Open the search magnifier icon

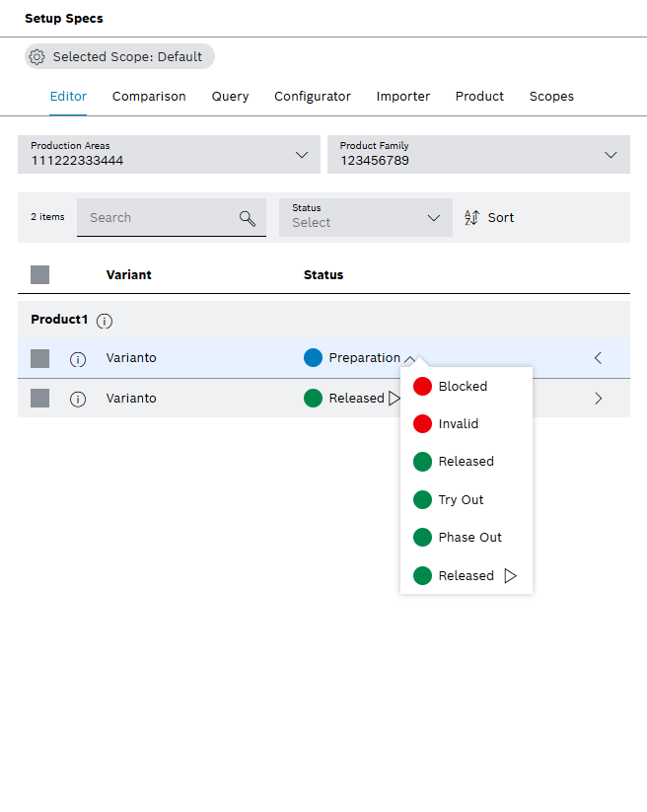247,217
